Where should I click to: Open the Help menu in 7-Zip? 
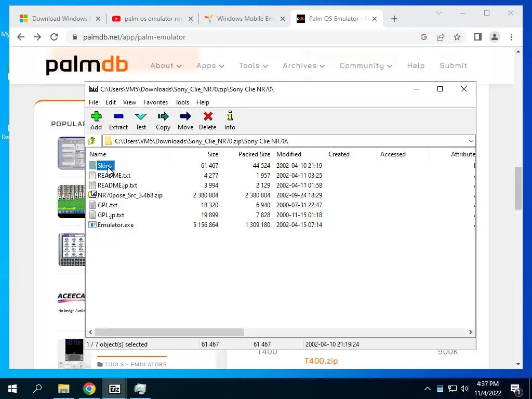(x=203, y=102)
